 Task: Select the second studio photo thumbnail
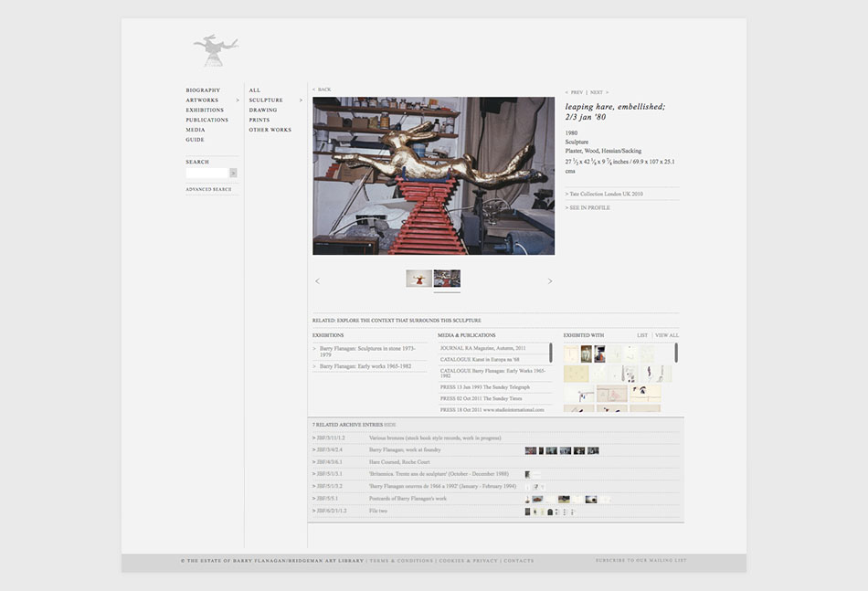click(447, 279)
